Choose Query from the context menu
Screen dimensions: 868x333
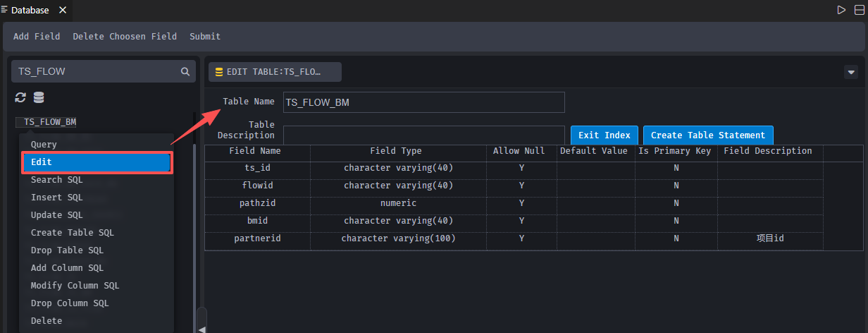click(44, 145)
